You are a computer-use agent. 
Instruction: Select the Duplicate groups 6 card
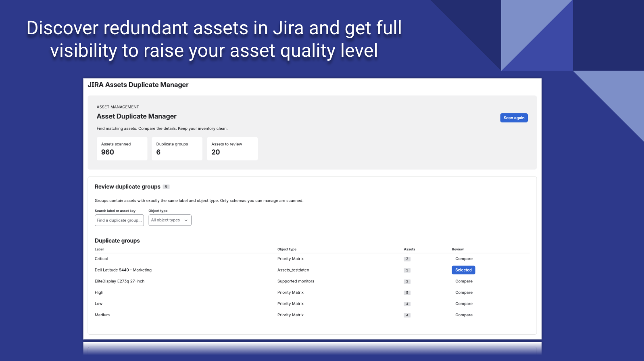click(x=177, y=149)
